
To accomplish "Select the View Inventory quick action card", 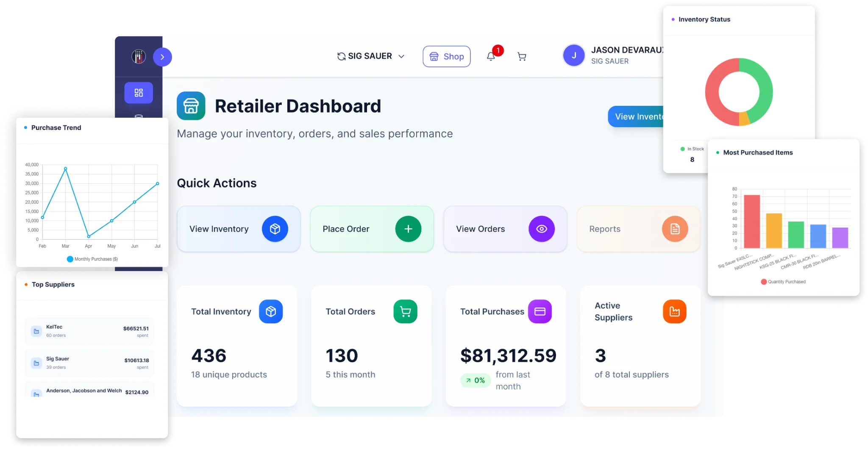I will tap(239, 229).
